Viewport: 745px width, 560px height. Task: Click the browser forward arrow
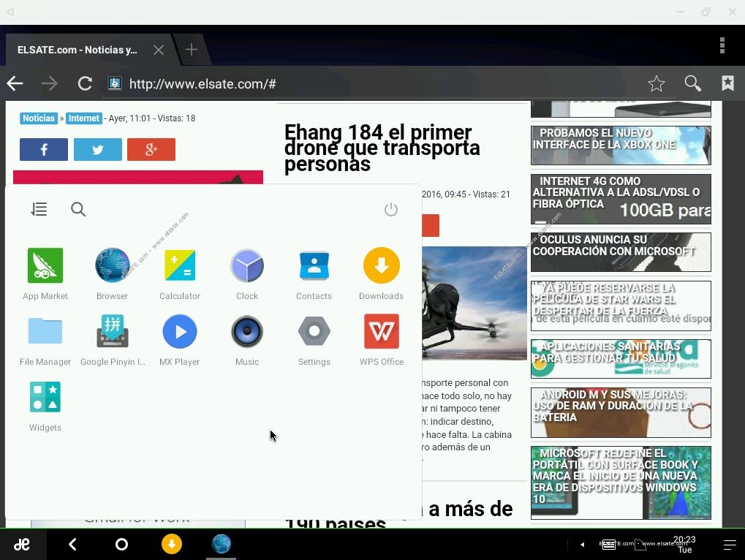click(50, 83)
